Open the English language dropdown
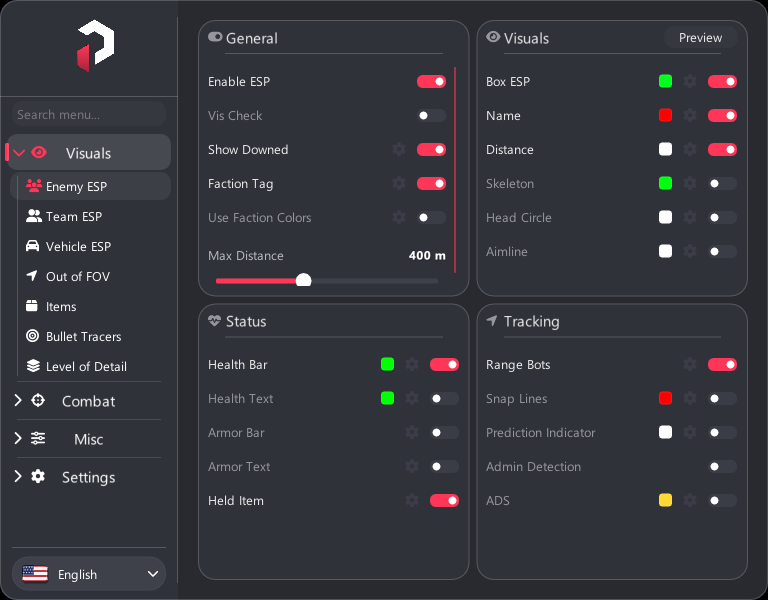Viewport: 768px width, 600px height. click(89, 574)
